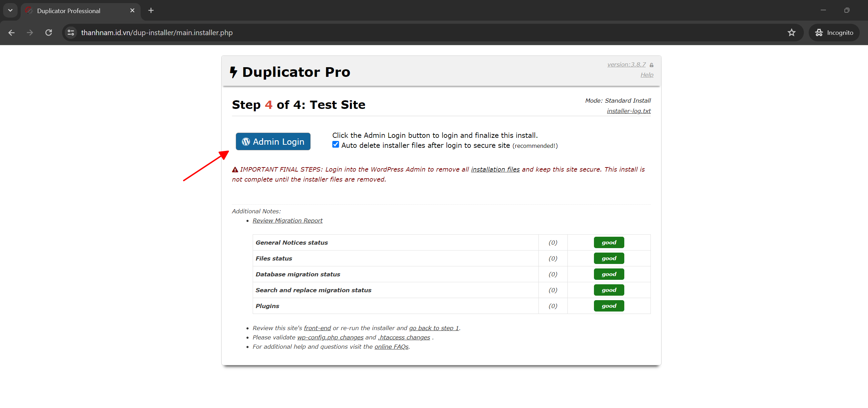Click the browser forward arrow
868x408 pixels.
point(30,33)
